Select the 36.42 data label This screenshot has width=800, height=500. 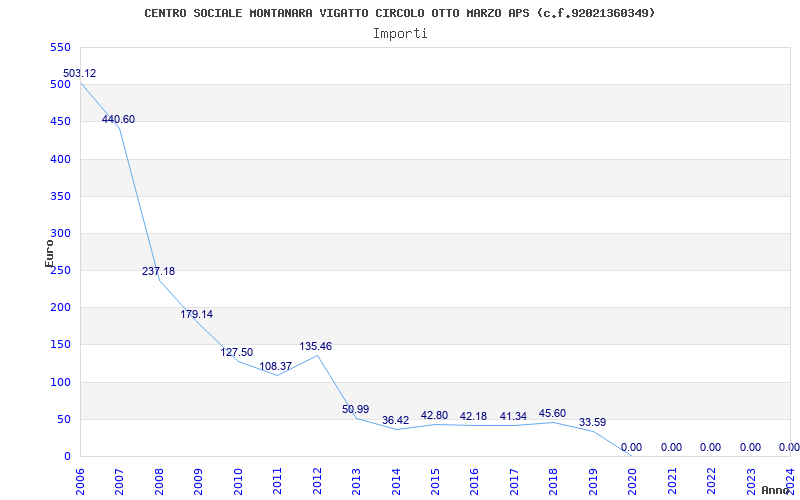tap(395, 420)
